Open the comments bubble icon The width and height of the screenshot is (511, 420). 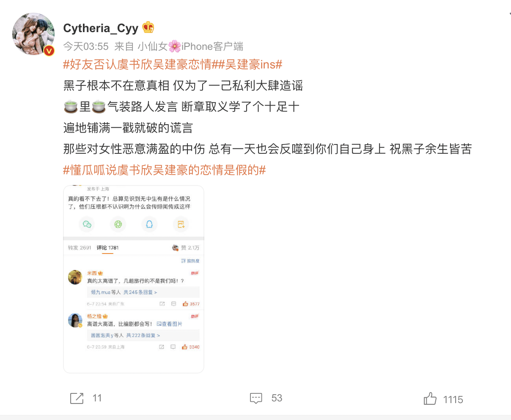click(x=256, y=398)
